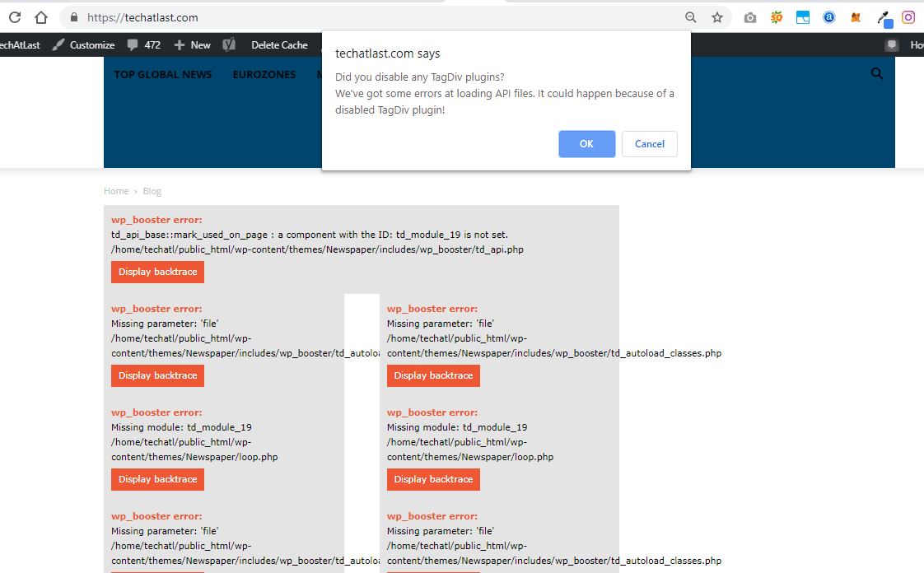Focus the address bar URL techatlast.com
Screen dimensions: 924x573
(142, 17)
